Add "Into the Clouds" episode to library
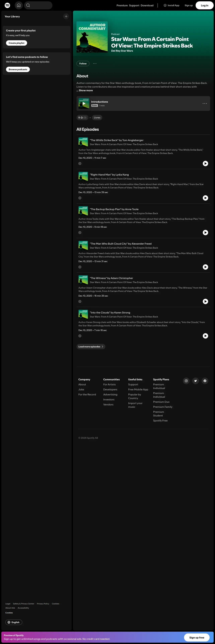This screenshot has width=215, height=644. (x=80, y=336)
